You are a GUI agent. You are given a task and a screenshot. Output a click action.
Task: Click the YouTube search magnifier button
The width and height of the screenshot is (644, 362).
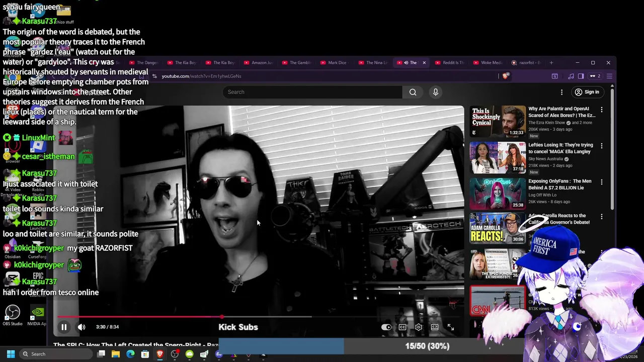[413, 92]
